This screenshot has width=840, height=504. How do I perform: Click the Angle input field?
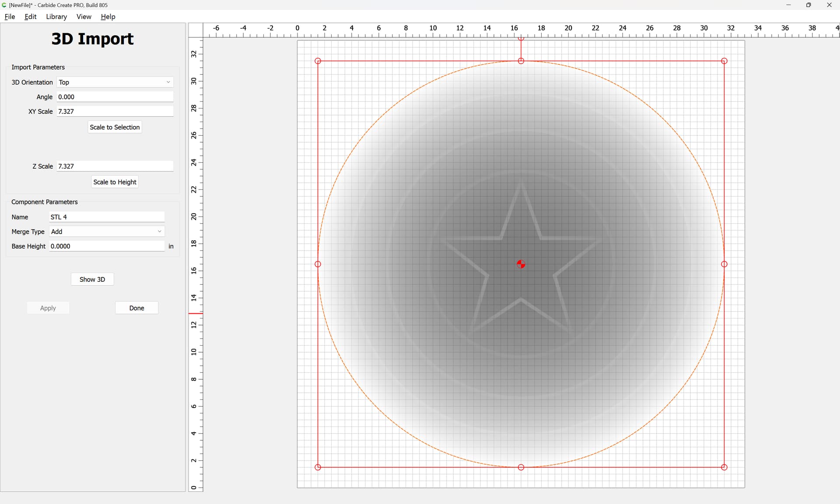pos(115,97)
